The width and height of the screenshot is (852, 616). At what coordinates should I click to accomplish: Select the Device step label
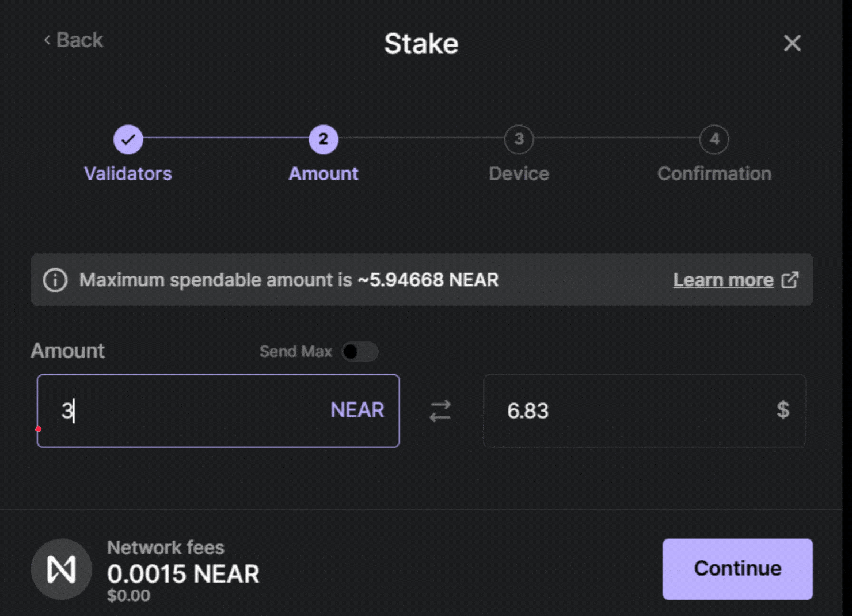coord(518,173)
